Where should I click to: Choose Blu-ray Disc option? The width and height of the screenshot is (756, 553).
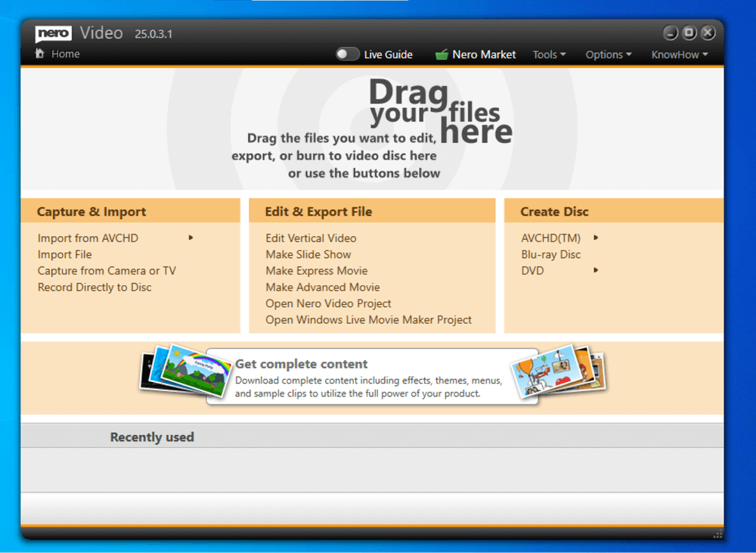tap(550, 254)
